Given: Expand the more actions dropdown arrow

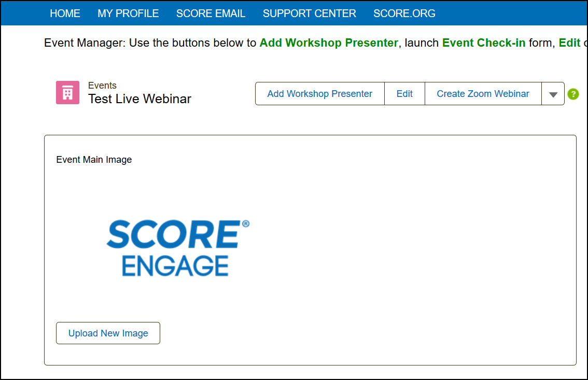Looking at the screenshot, I should point(553,94).
